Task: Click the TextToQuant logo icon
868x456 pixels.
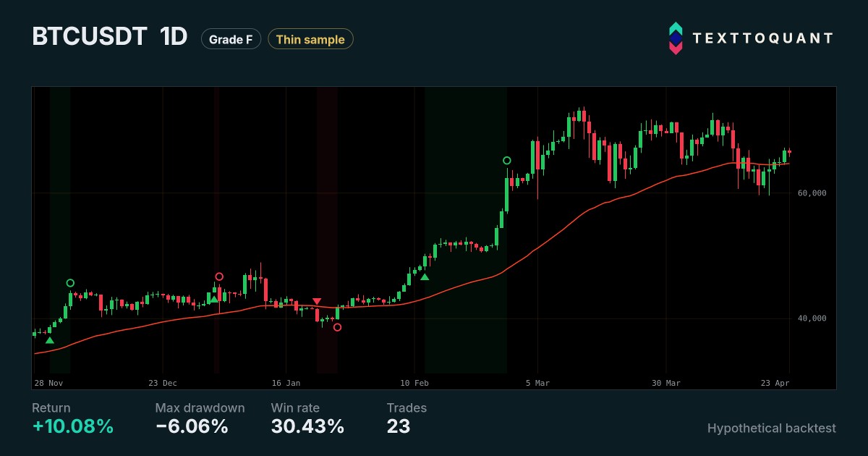Action: coord(675,38)
